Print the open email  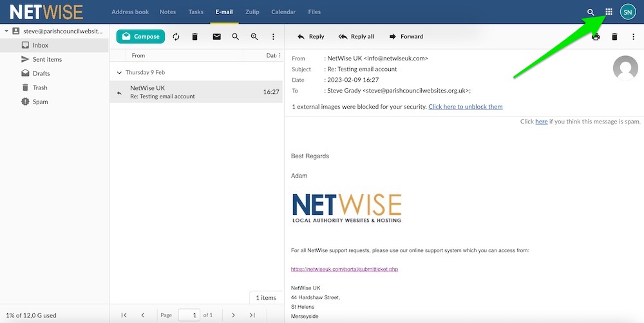coord(596,37)
